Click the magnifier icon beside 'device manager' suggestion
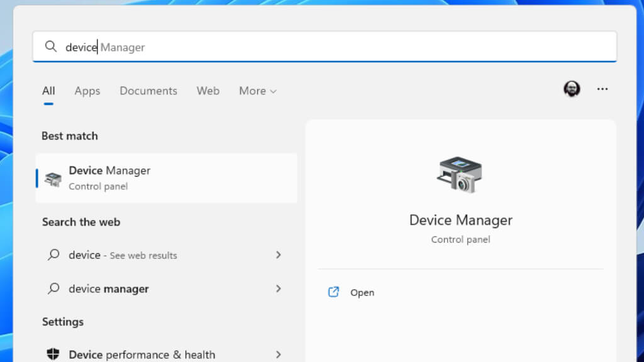The width and height of the screenshot is (644, 362). (x=53, y=288)
